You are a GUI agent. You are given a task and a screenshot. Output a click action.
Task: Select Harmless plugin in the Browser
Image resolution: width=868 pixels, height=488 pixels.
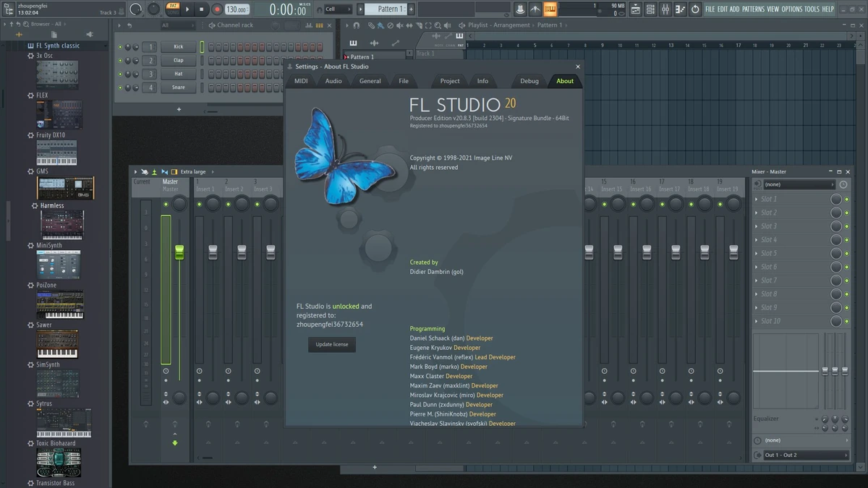52,205
